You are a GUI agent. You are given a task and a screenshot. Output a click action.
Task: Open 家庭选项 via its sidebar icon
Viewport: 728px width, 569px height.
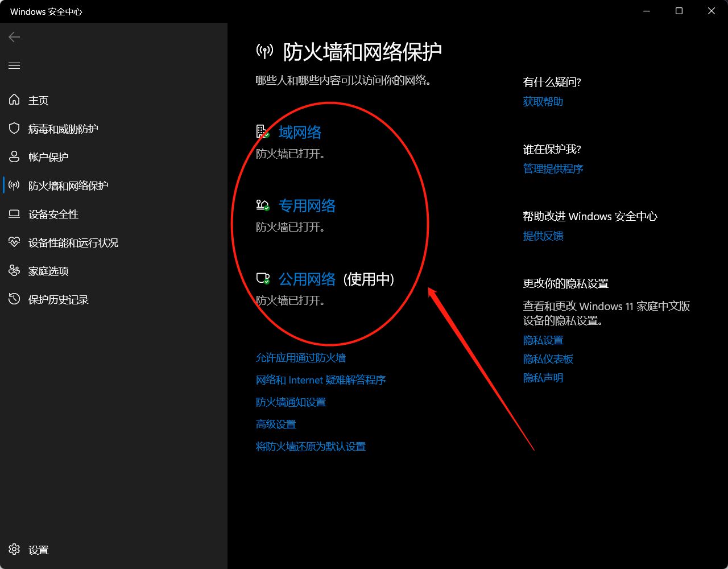coord(14,271)
